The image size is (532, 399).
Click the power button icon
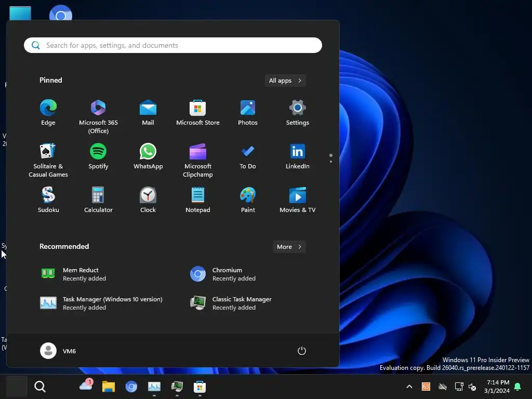[302, 351]
